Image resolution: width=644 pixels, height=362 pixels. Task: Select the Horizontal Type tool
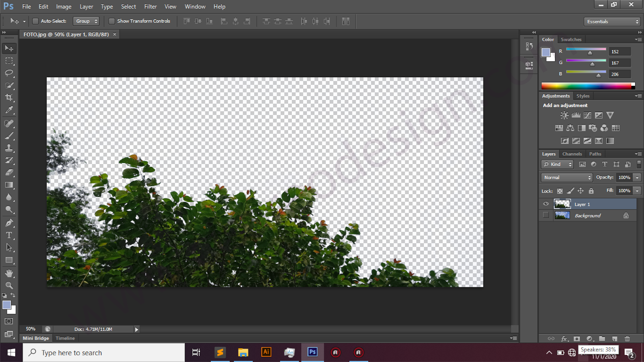9,235
